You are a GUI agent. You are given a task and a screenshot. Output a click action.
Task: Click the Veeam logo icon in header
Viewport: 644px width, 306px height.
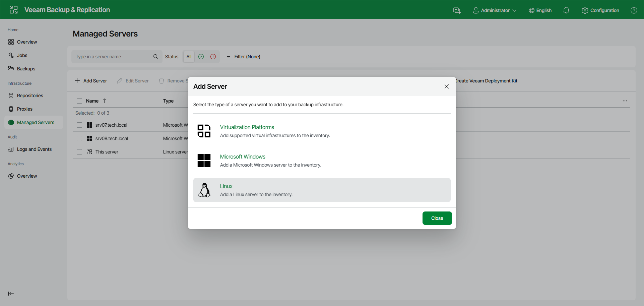14,10
